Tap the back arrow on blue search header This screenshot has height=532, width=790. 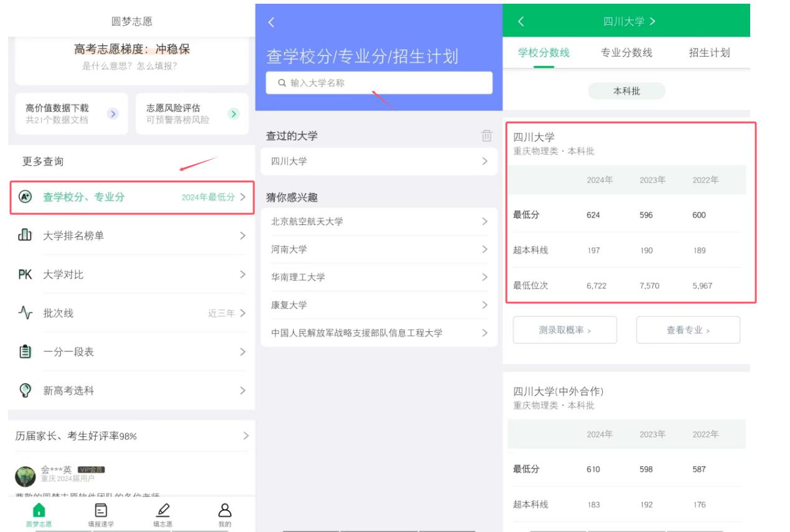click(271, 22)
